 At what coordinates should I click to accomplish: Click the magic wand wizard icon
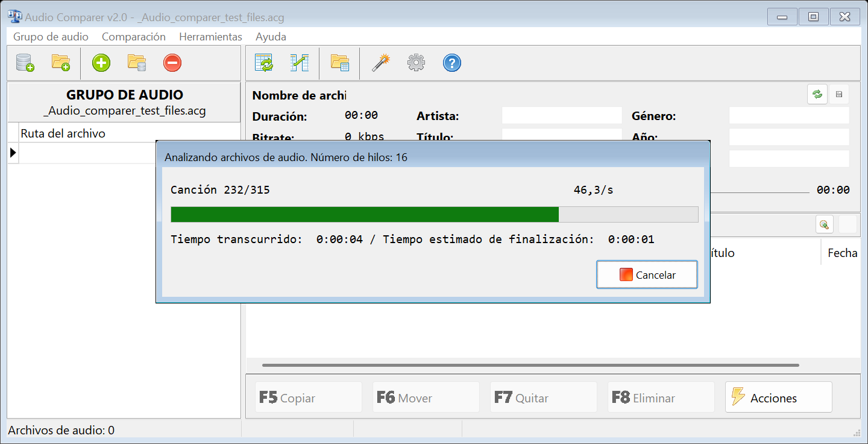[381, 63]
